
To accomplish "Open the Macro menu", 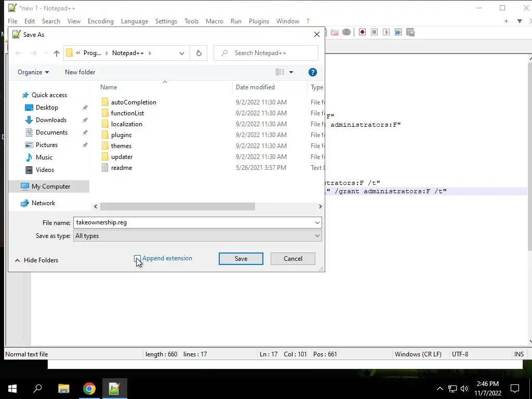I will (215, 21).
